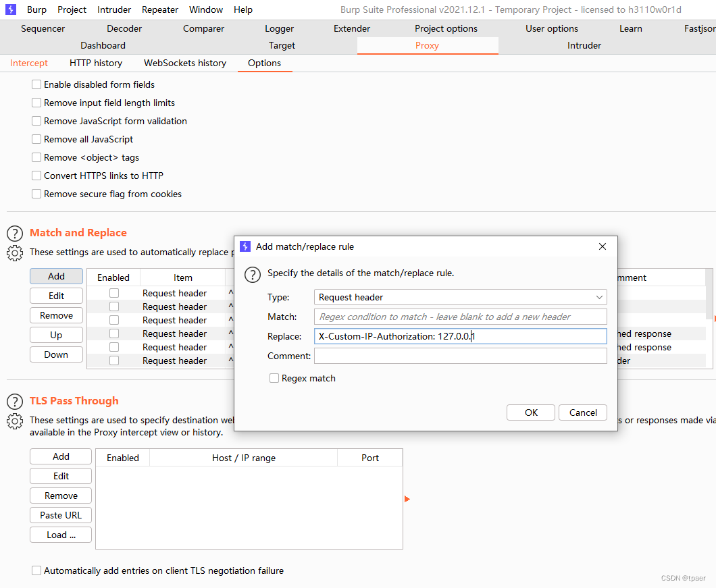Enable the first Request header rule checkbox
Viewport: 716px width, 588px height.
[x=114, y=293]
